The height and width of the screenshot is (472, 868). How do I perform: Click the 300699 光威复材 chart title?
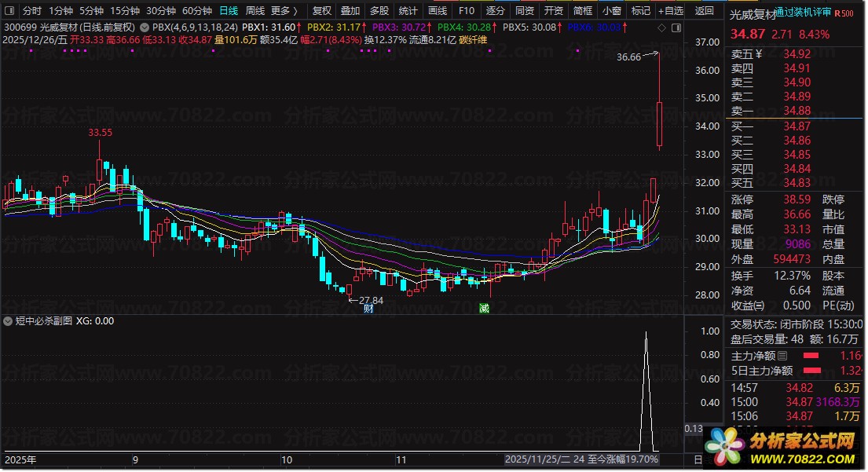[70, 27]
